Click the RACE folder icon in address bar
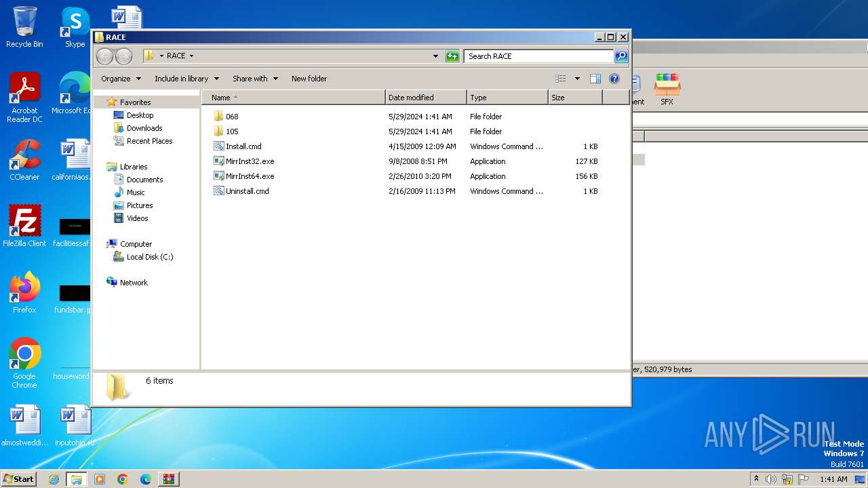This screenshot has height=488, width=868. (x=149, y=56)
